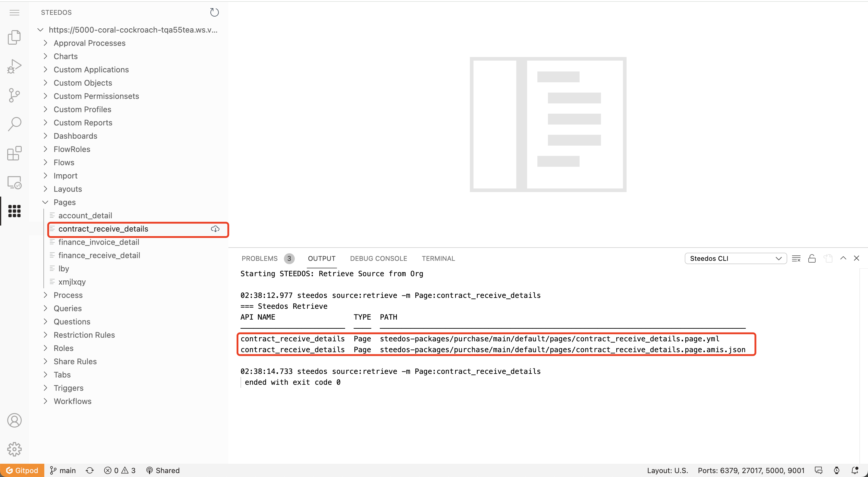Open the Extensions view

pyautogui.click(x=14, y=153)
